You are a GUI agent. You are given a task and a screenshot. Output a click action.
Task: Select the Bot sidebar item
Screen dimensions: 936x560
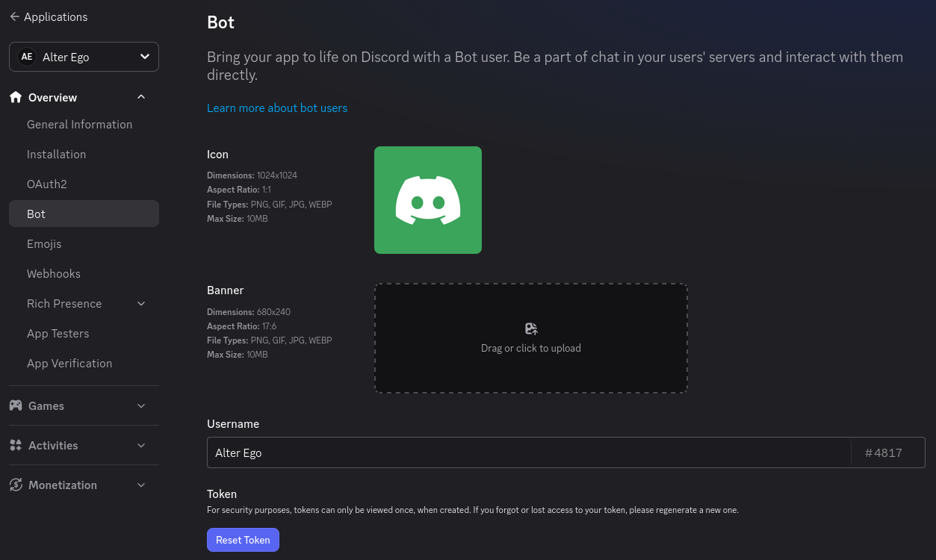click(84, 214)
